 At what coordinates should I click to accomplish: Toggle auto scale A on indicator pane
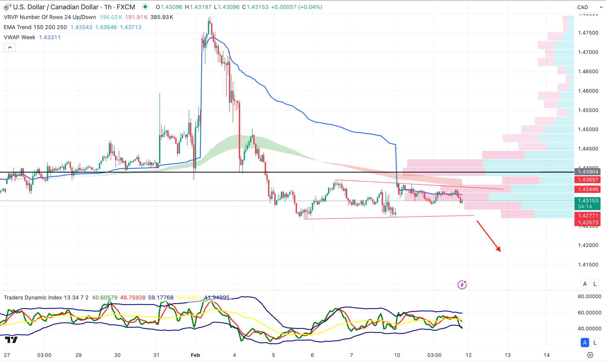[585, 343]
